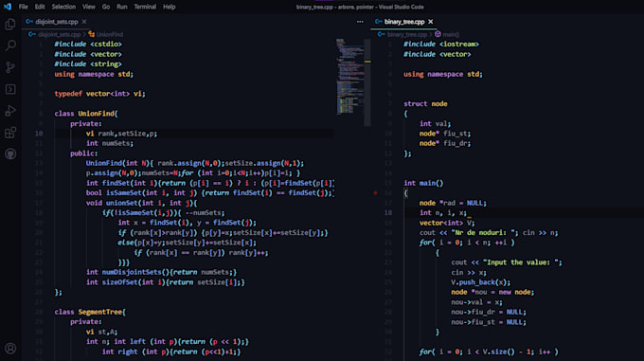644x361 pixels.
Task: Click 'int sizeOfSet(int i)' line
Action: click(x=166, y=282)
